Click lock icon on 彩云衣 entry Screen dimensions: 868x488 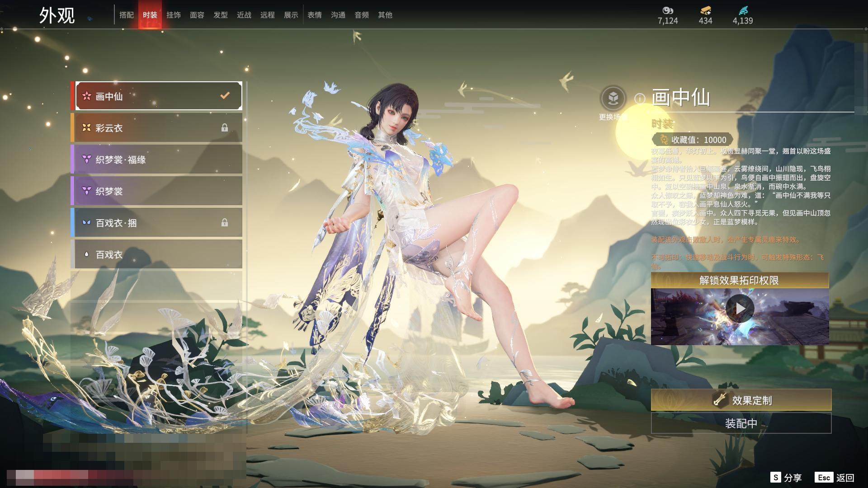pyautogui.click(x=224, y=128)
